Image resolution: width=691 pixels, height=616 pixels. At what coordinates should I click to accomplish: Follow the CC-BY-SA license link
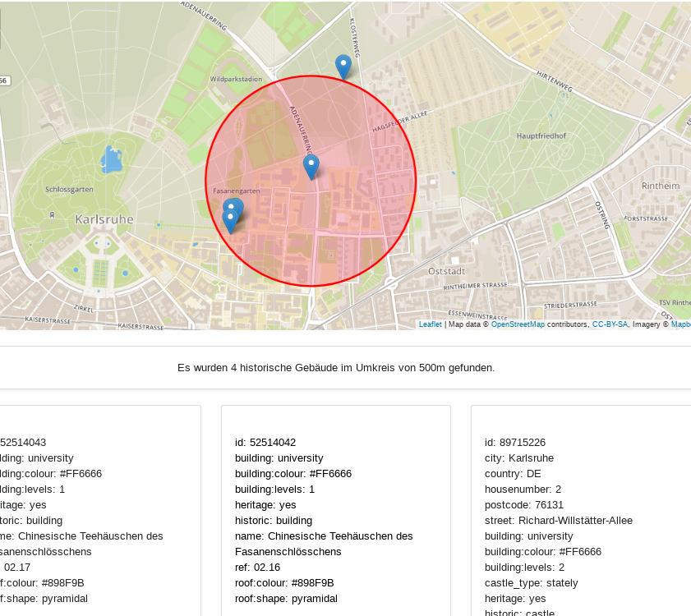click(610, 324)
